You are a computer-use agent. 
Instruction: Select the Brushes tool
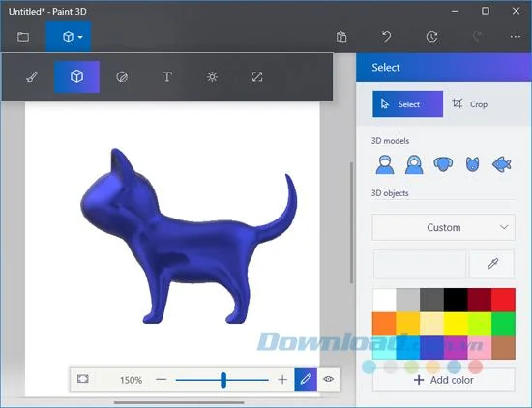[32, 77]
